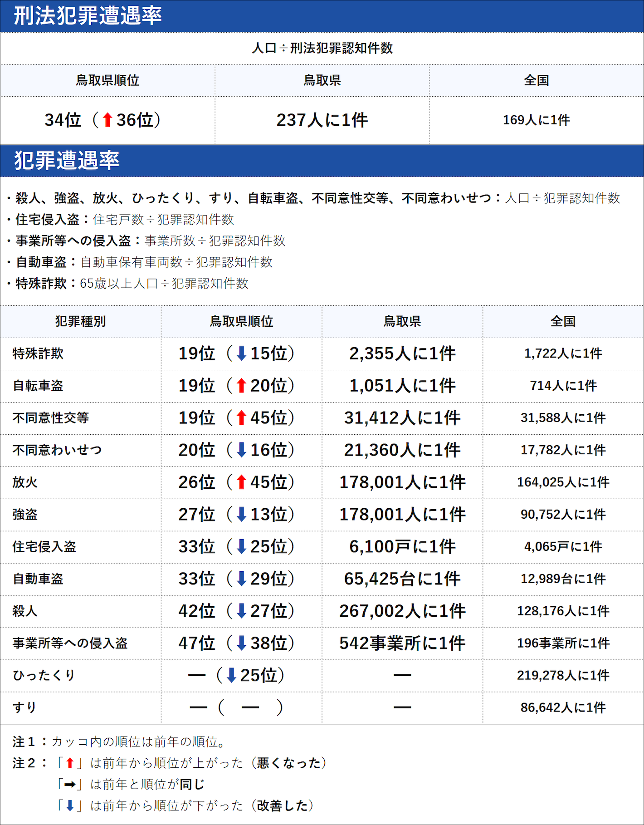Click the blue down arrow in legend
Screen dimensions: 644x825
[x=70, y=806]
